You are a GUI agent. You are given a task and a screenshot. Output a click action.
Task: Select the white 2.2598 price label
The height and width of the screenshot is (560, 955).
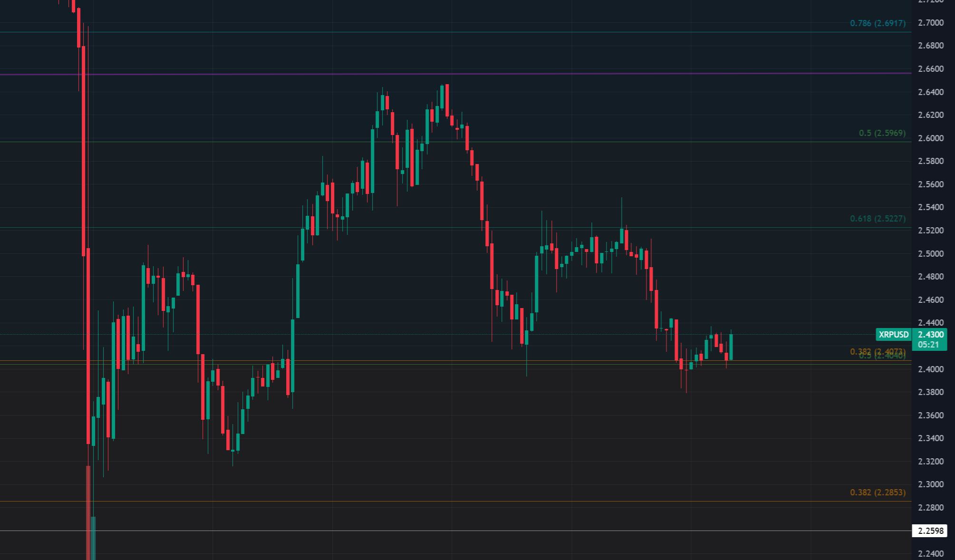click(930, 531)
